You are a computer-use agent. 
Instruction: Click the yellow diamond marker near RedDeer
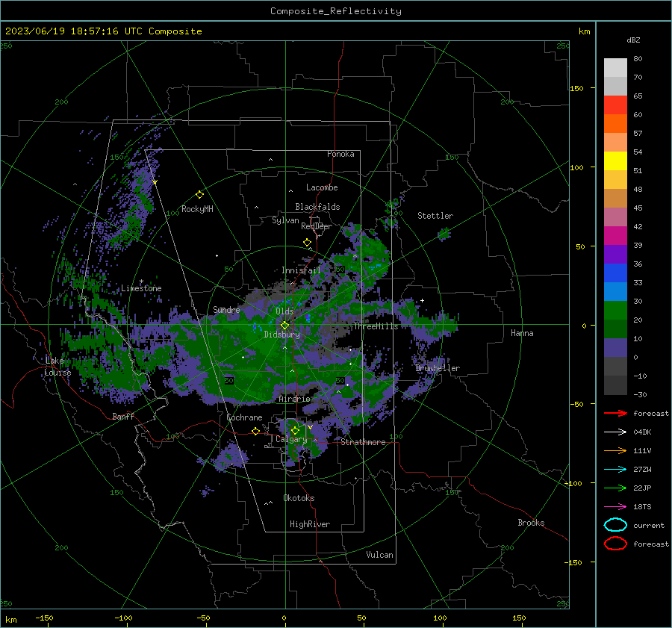pyautogui.click(x=307, y=243)
